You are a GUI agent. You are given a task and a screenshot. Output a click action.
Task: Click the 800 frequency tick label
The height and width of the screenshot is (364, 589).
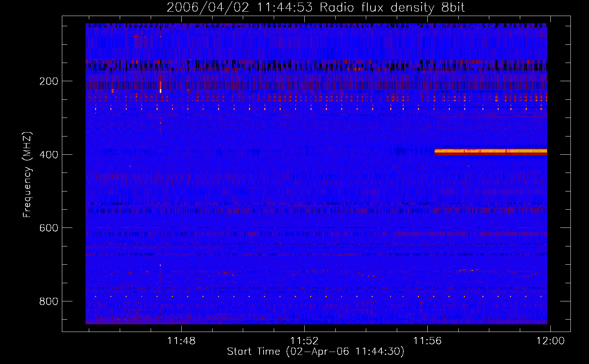point(49,301)
